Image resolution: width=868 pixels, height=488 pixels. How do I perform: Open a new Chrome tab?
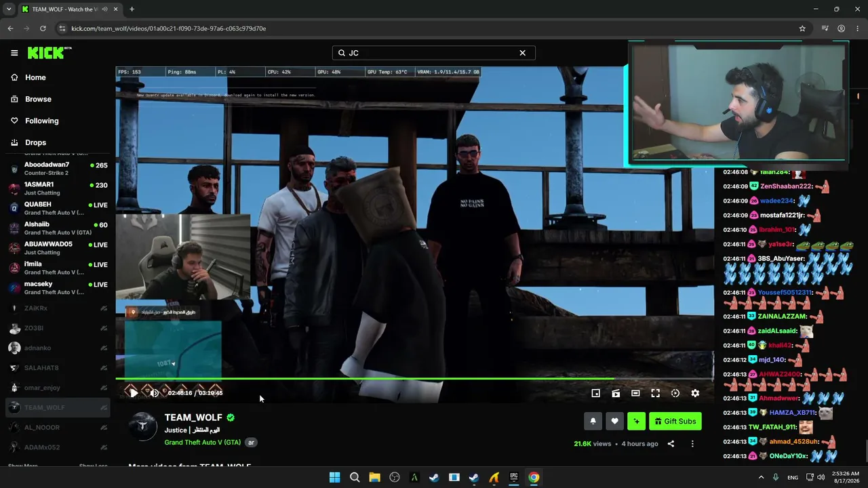click(x=132, y=9)
